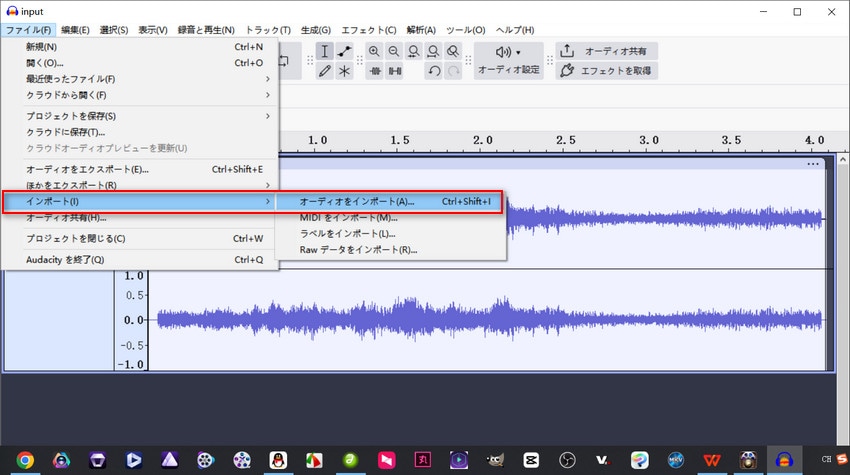Click the Zoom Toggle icon
850x475 pixels.
[x=453, y=51]
